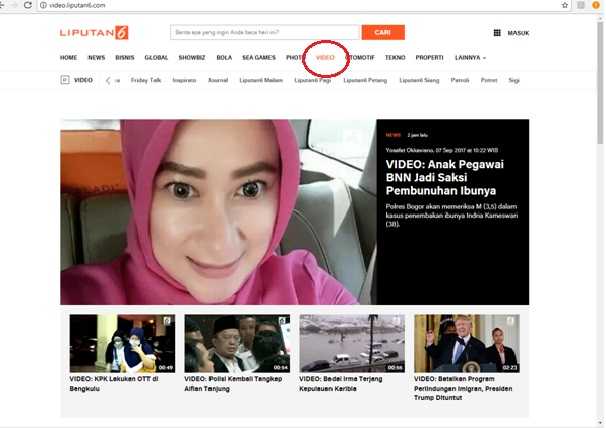
Task: Click MASUK to log in
Action: coord(518,33)
